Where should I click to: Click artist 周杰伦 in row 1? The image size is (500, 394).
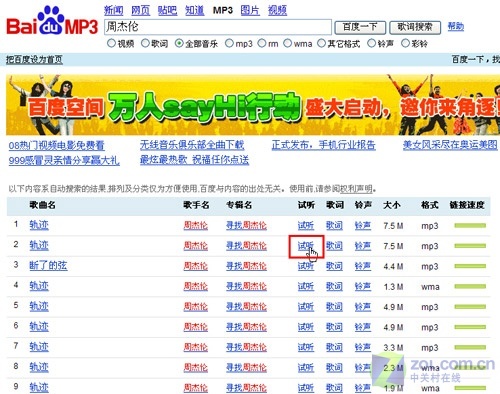point(196,226)
